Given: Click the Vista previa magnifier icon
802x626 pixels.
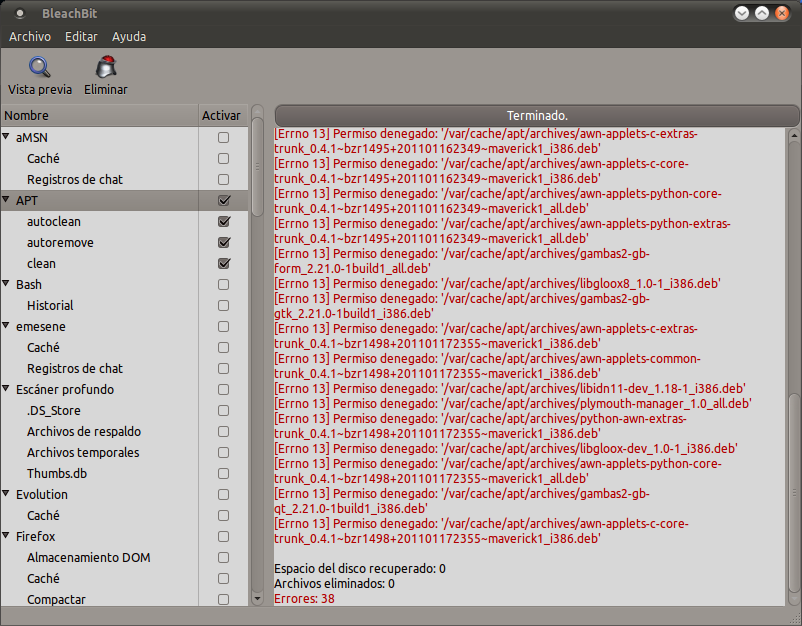Looking at the screenshot, I should [x=39, y=67].
